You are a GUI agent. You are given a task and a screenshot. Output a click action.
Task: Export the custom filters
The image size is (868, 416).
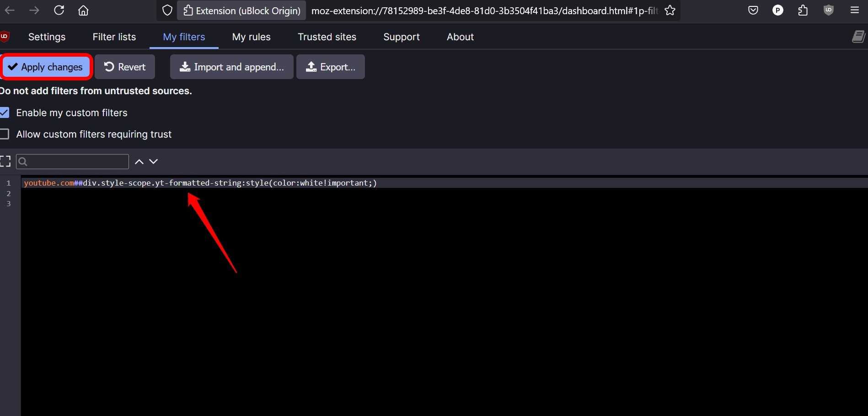331,67
